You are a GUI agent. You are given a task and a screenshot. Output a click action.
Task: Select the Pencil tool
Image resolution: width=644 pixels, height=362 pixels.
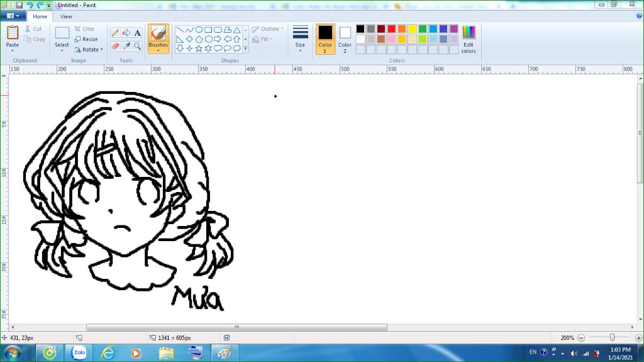[x=116, y=33]
